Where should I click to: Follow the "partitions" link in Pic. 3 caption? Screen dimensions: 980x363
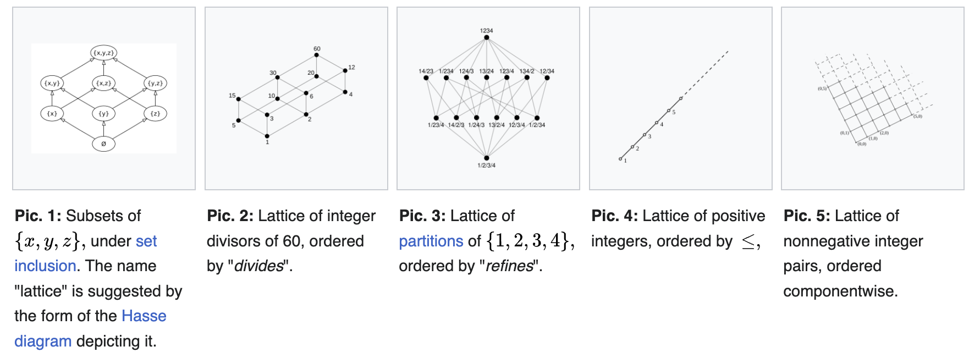click(x=431, y=241)
